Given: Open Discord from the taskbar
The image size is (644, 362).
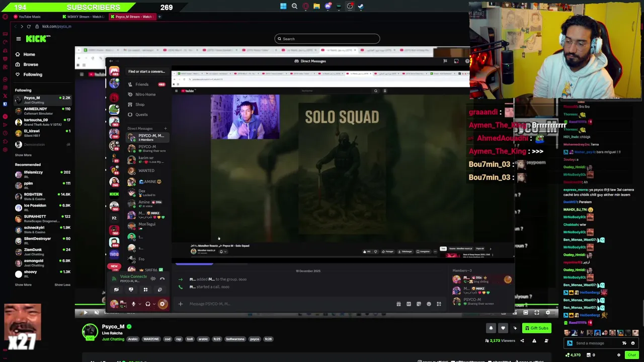Looking at the screenshot, I should pos(328,7).
